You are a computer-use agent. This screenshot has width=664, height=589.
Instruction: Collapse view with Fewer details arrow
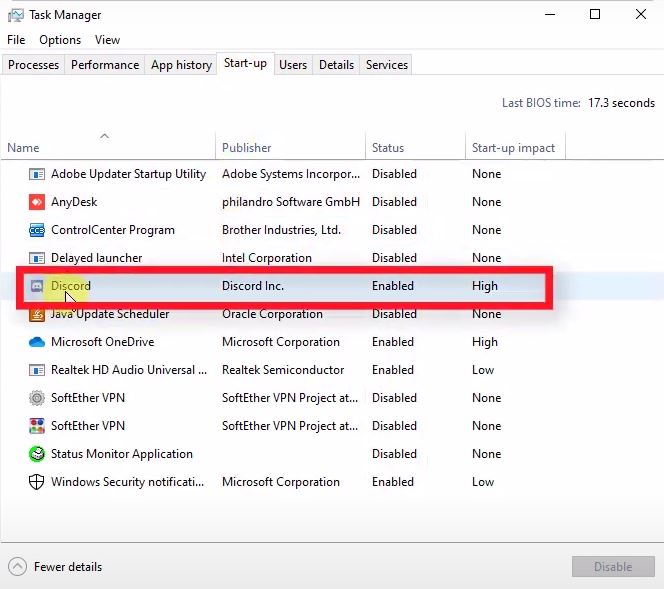point(17,567)
